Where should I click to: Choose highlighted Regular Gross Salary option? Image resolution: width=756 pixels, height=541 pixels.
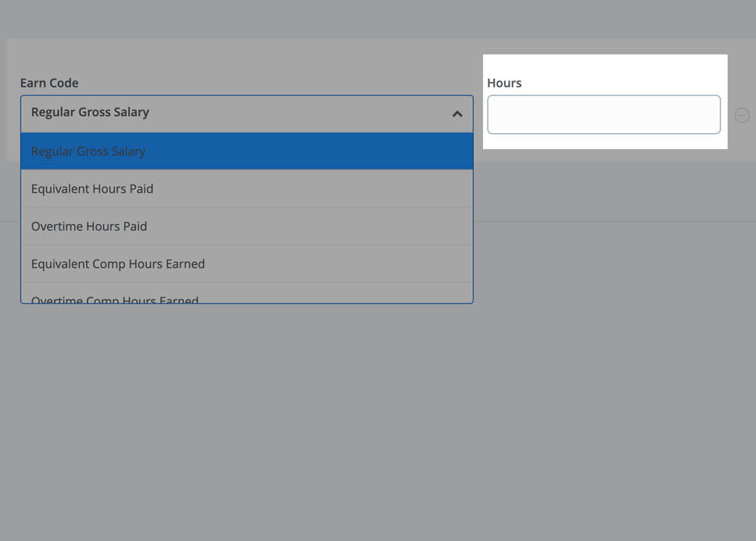pos(246,151)
